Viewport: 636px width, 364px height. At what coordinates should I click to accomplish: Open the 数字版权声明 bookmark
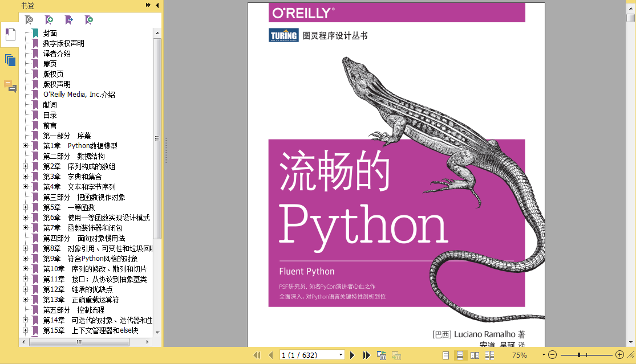(64, 43)
